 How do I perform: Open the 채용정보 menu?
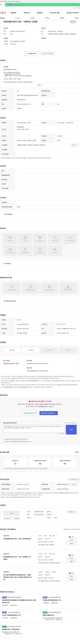click(14, 13)
